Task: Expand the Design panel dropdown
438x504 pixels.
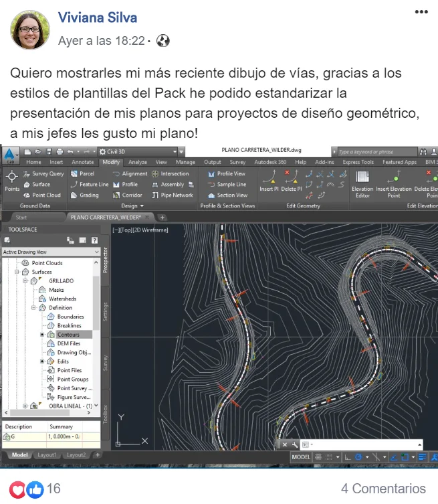Action: 132,205
